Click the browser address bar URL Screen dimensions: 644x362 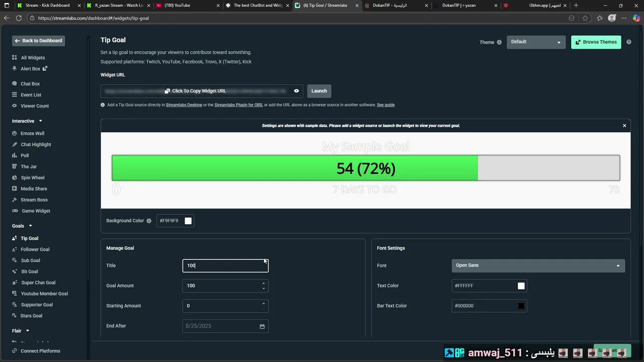(x=93, y=18)
